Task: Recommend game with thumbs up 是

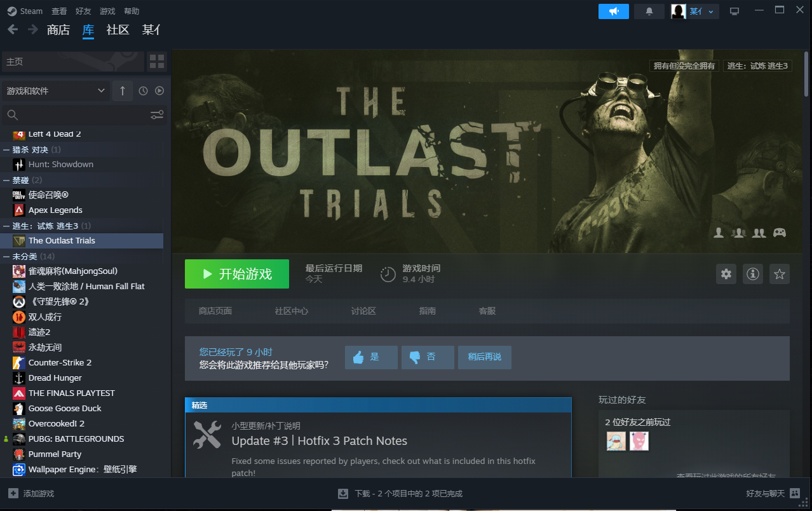Action: [x=371, y=357]
